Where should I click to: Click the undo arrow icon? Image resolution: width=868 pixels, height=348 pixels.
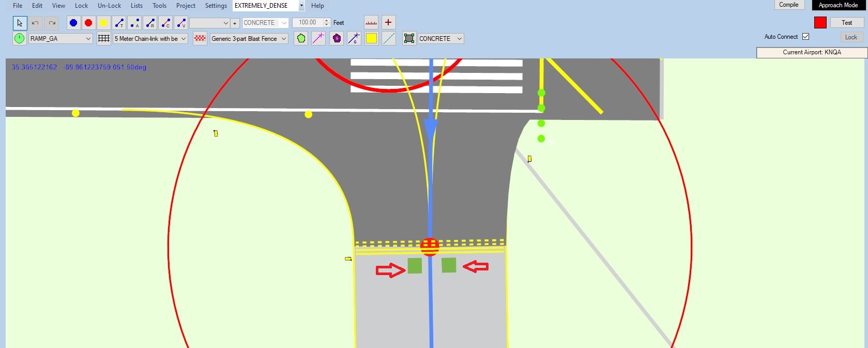point(35,23)
